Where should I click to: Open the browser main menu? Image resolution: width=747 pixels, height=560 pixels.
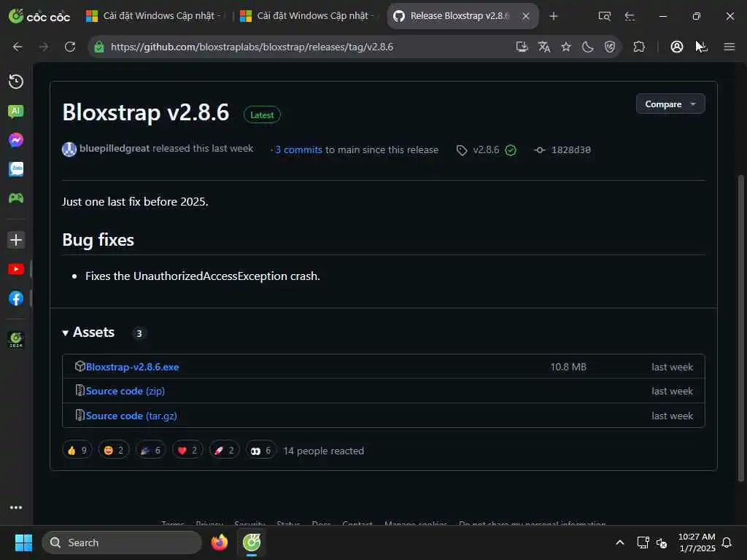(x=729, y=47)
